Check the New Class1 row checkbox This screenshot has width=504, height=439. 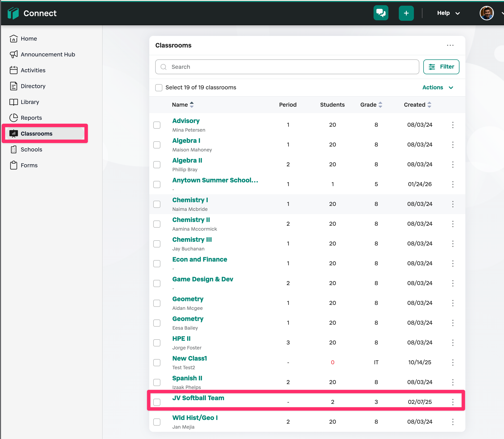coord(157,363)
